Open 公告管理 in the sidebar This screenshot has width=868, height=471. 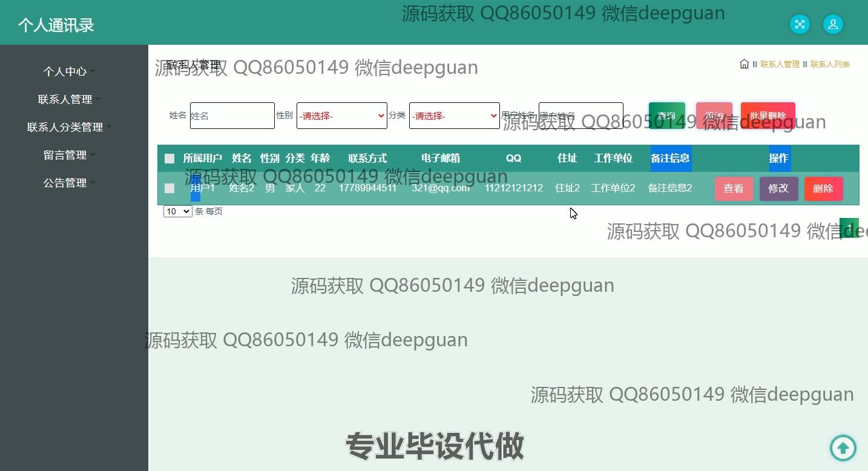click(x=65, y=183)
